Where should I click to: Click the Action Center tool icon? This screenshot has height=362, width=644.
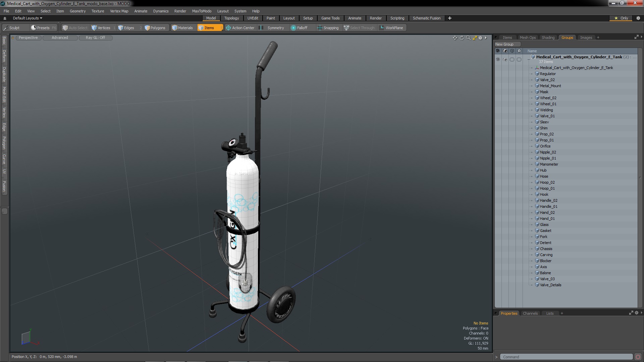coord(228,28)
